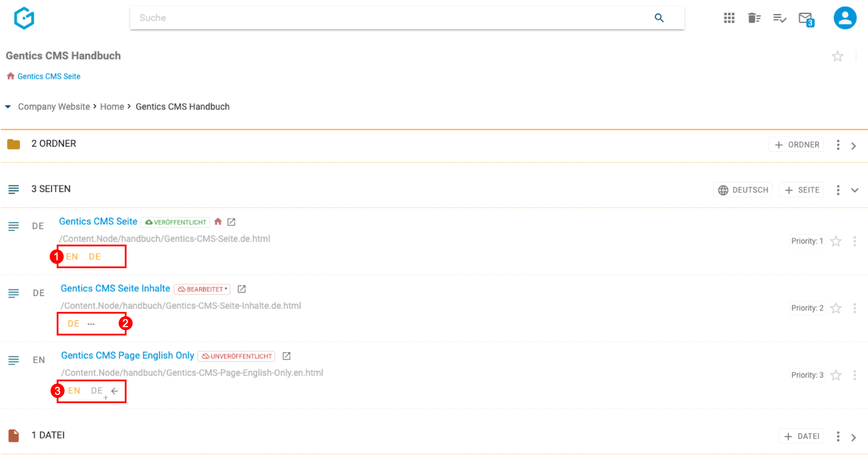Click the Gentics logo icon
The width and height of the screenshot is (868, 463).
24,18
